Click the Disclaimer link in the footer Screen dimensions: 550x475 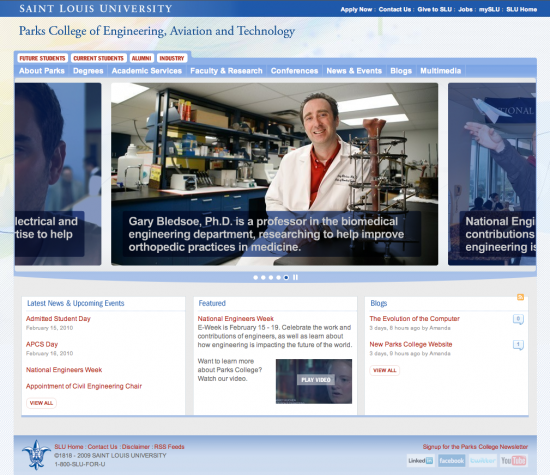(136, 447)
